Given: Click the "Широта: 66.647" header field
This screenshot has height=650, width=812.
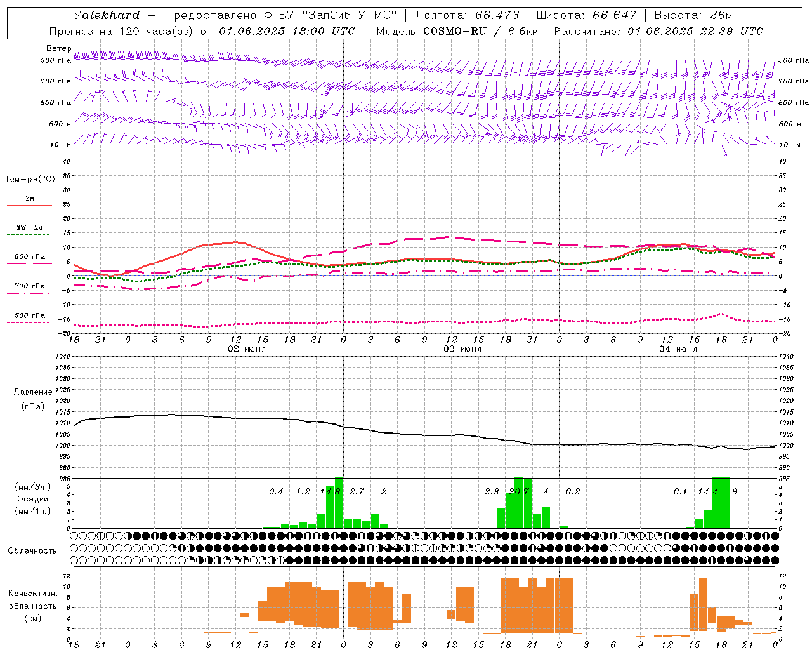Looking at the screenshot, I should coord(586,15).
